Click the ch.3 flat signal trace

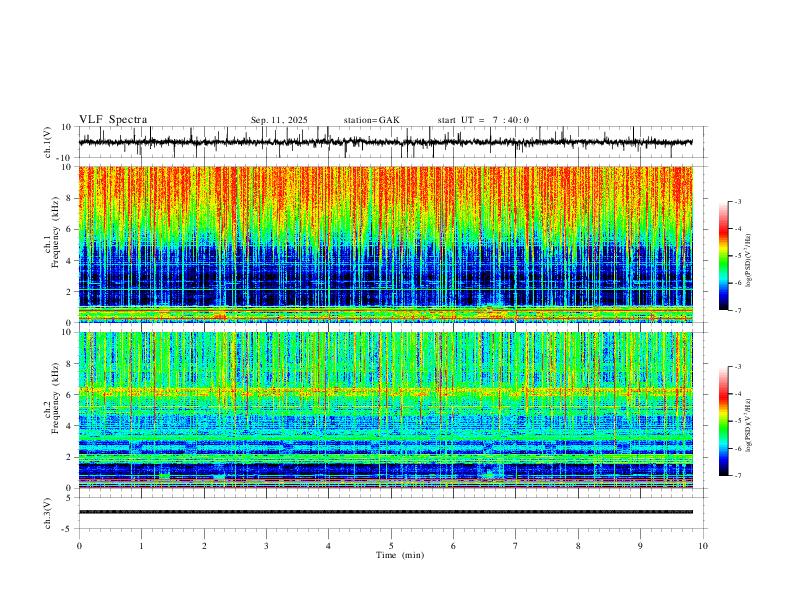tap(385, 512)
